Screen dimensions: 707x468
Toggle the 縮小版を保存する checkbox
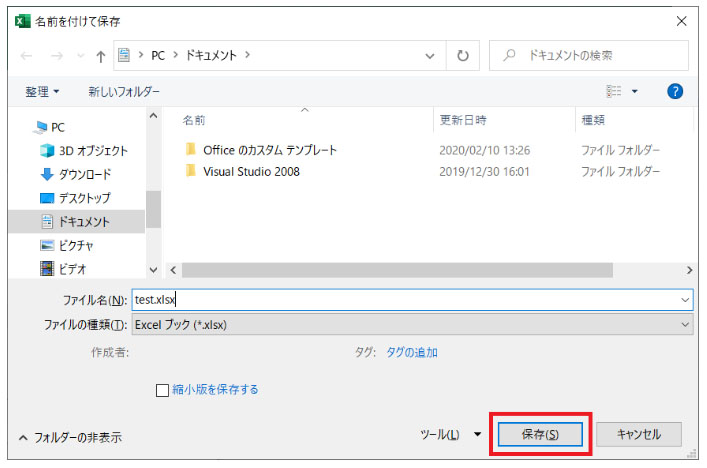[162, 390]
